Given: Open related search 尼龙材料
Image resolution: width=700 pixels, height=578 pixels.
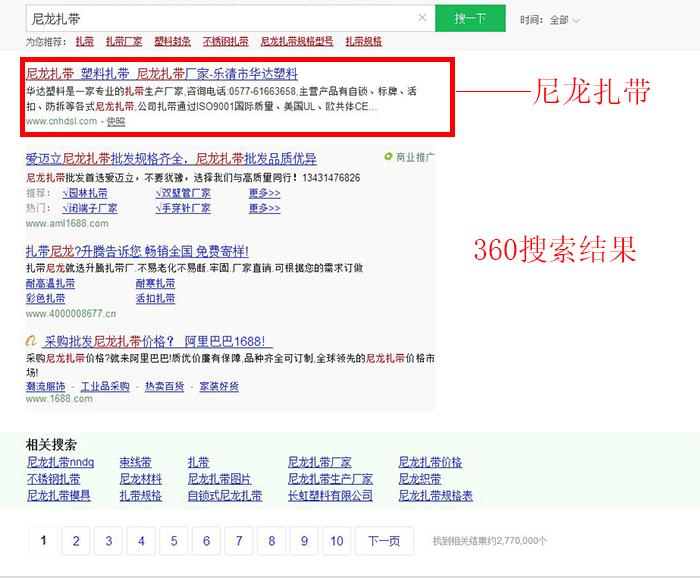Looking at the screenshot, I should [141, 479].
